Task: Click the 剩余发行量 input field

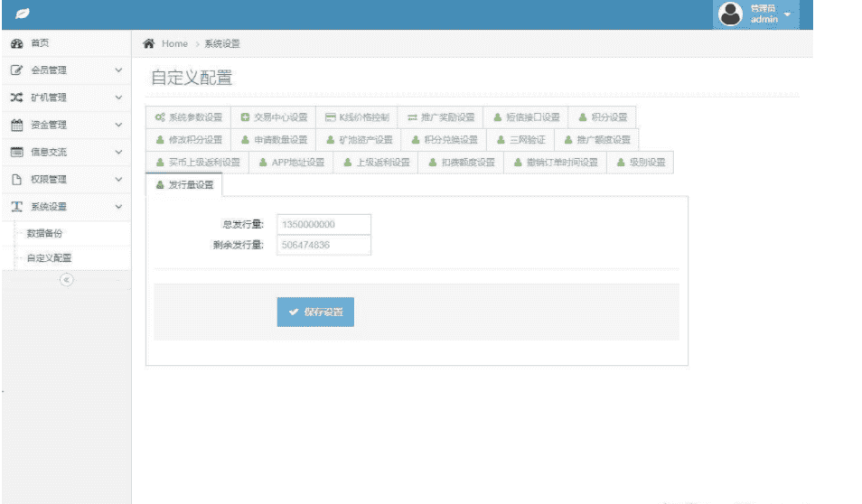Action: click(x=323, y=245)
